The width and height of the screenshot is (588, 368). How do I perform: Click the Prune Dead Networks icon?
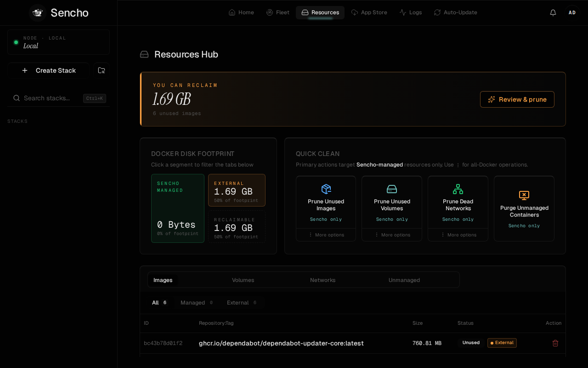[x=458, y=189]
